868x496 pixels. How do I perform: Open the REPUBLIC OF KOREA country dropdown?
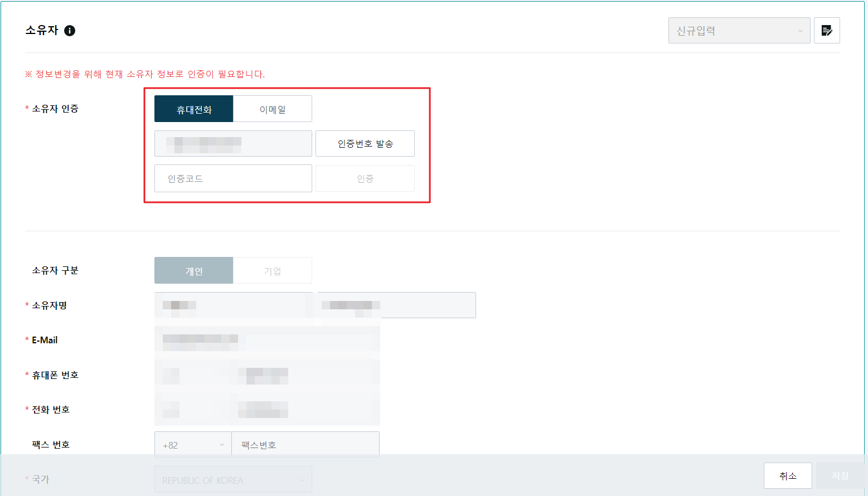(x=233, y=480)
